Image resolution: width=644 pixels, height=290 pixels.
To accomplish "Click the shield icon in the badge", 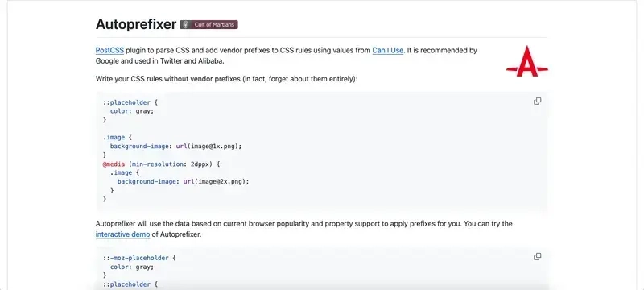I will pos(186,25).
